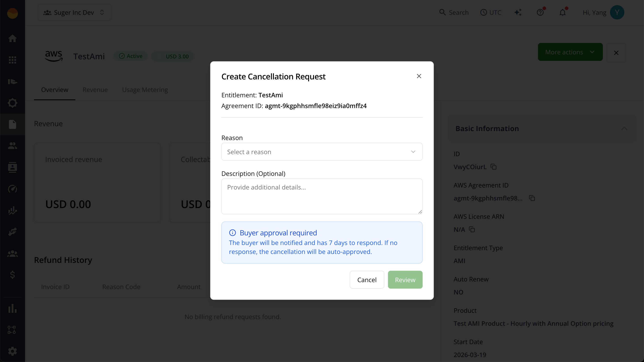The height and width of the screenshot is (362, 644).
Task: Open the More actions dropdown
Action: [570, 52]
